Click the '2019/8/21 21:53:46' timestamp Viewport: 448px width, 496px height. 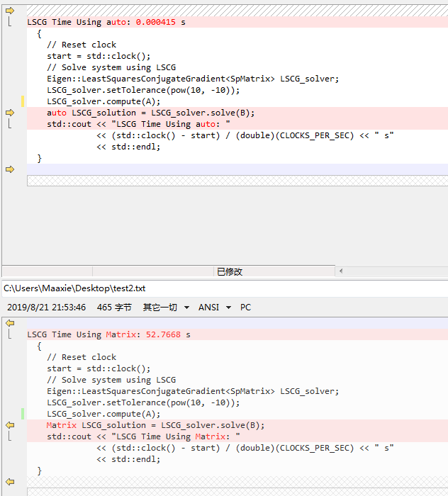pos(47,307)
